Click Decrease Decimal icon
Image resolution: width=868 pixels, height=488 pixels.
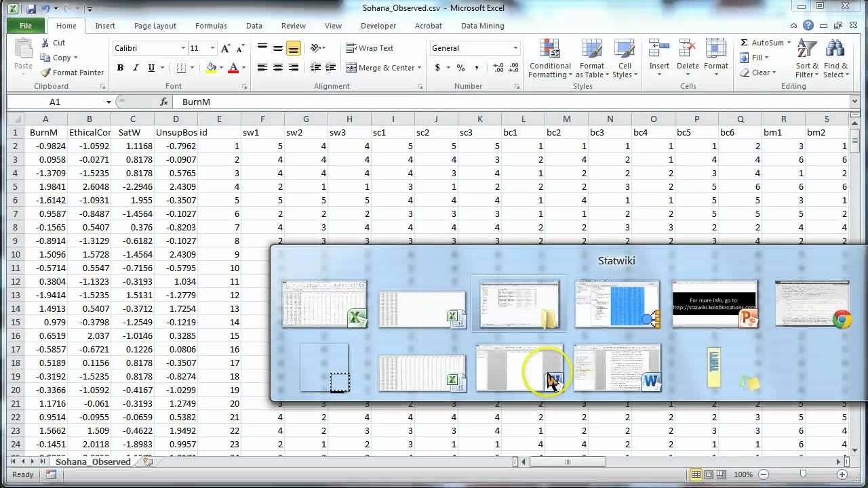pyautogui.click(x=514, y=68)
